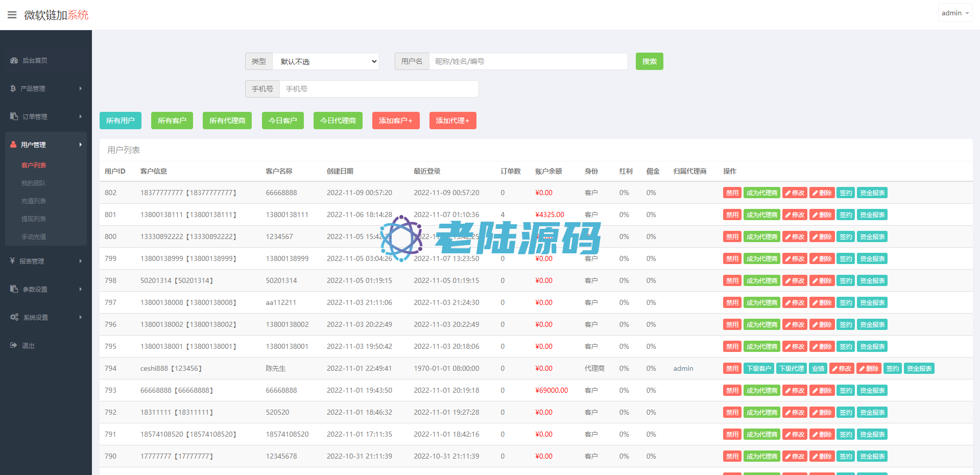
Task: Filter by 今日代理商 button
Action: [x=338, y=121]
